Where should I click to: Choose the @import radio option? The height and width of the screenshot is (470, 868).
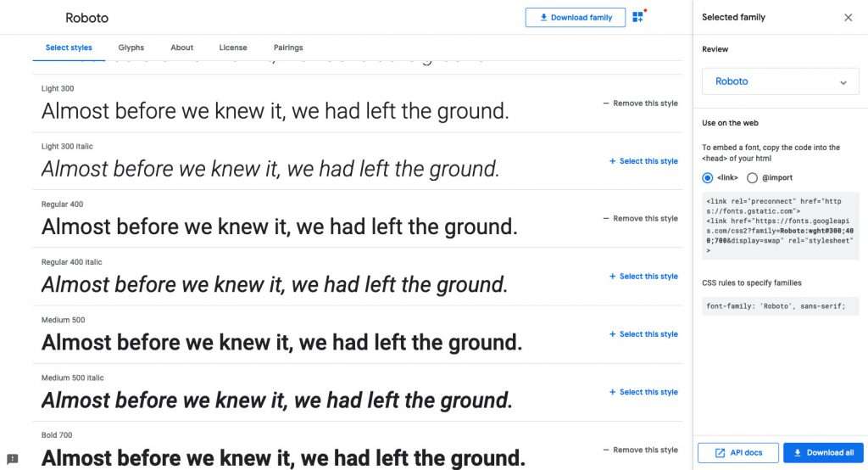pos(752,177)
